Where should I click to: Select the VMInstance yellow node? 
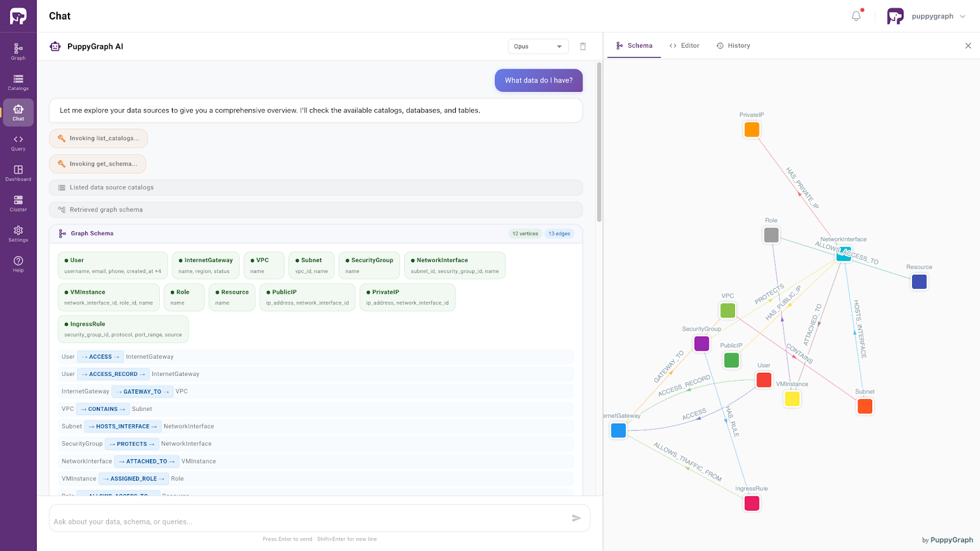tap(792, 399)
